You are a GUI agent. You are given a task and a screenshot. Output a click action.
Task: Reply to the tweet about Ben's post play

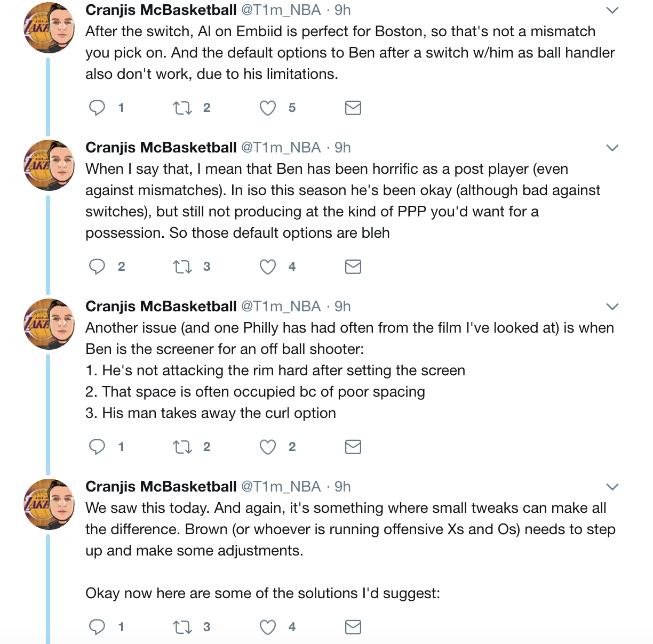tap(97, 267)
